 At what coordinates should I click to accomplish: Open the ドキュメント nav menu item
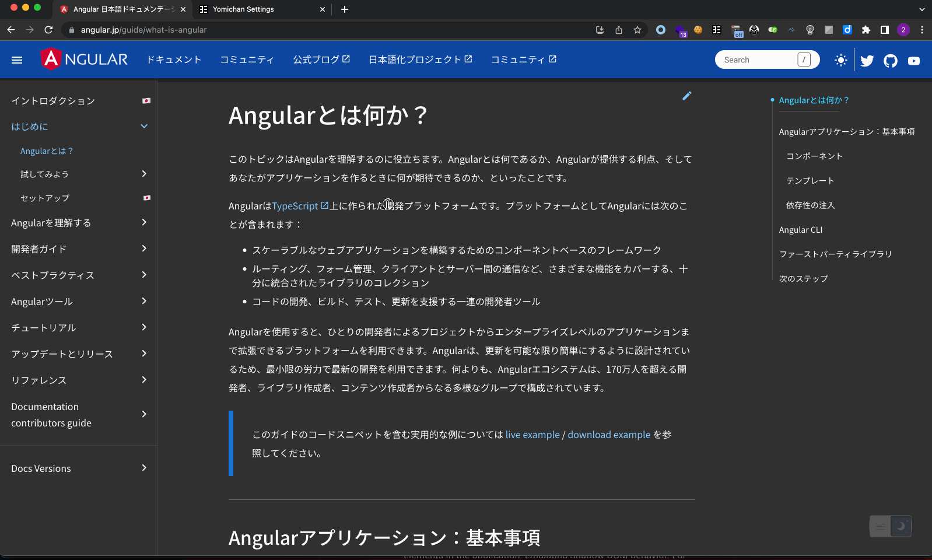(174, 60)
